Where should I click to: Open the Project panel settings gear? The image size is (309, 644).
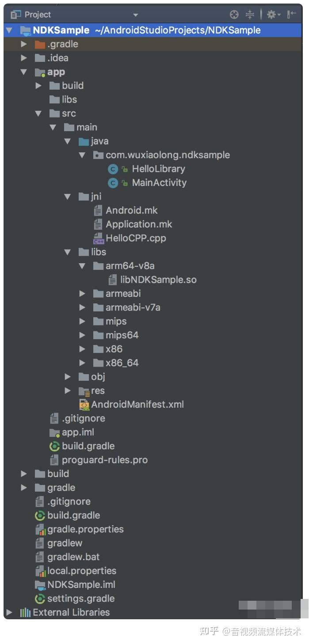pos(271,15)
